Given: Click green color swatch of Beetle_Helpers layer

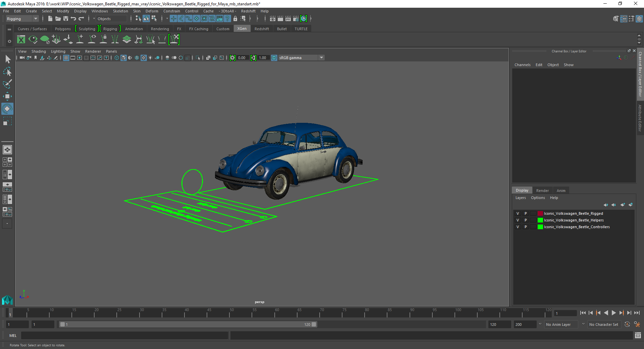Looking at the screenshot, I should [x=540, y=220].
